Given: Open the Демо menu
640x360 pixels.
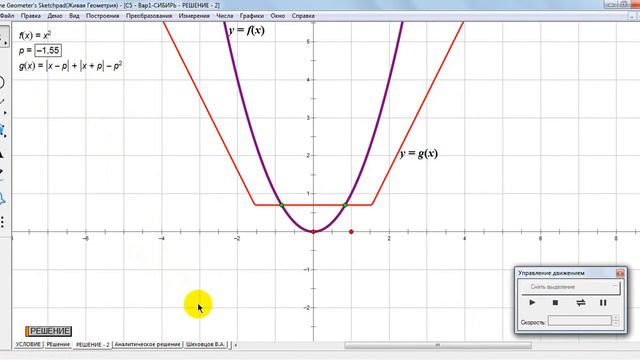Looking at the screenshot, I should click(55, 16).
